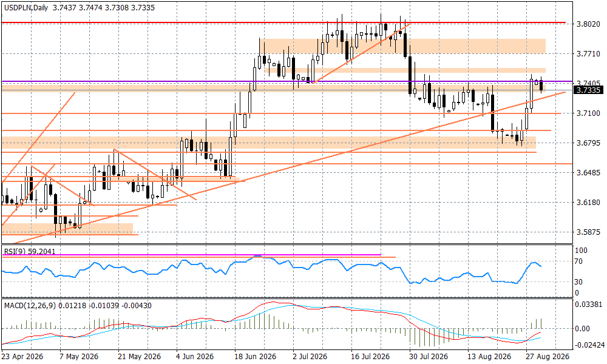Click the 2 Jul 2026 date label
607x364 pixels.
[x=310, y=356]
